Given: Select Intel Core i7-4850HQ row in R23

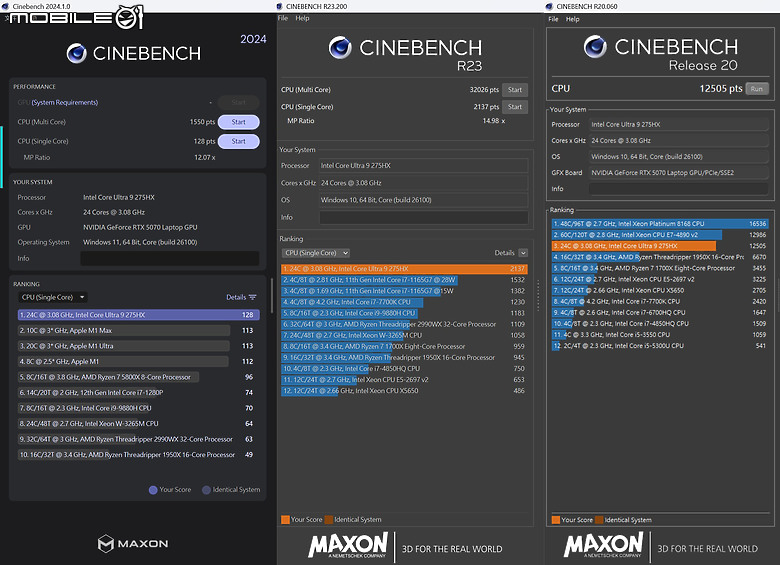Looking at the screenshot, I should click(x=404, y=369).
